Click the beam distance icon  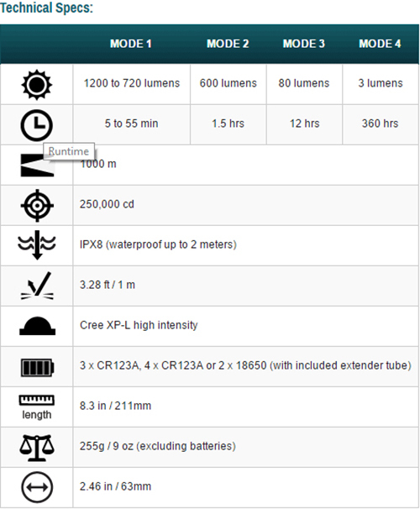(x=37, y=165)
